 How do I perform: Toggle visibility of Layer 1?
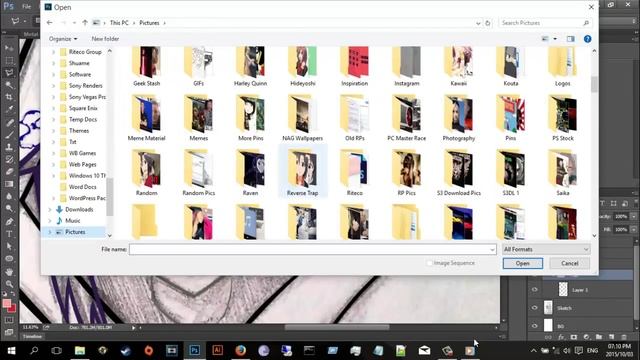535,289
